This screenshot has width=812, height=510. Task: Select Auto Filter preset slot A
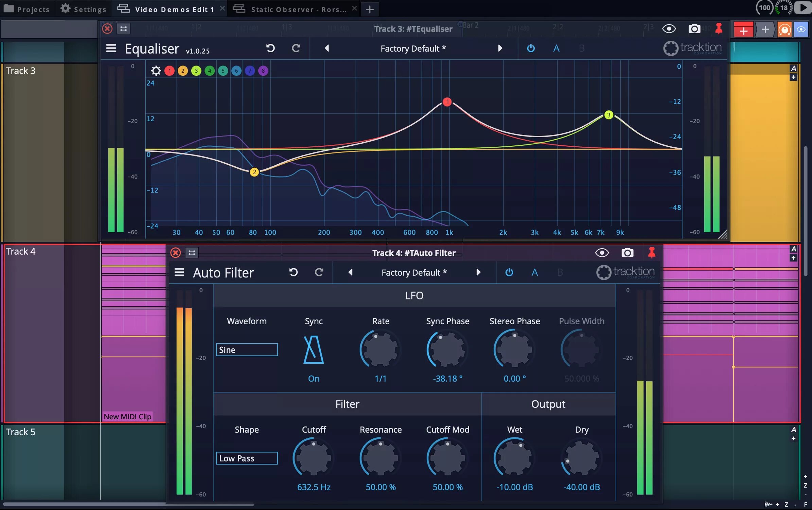click(534, 272)
